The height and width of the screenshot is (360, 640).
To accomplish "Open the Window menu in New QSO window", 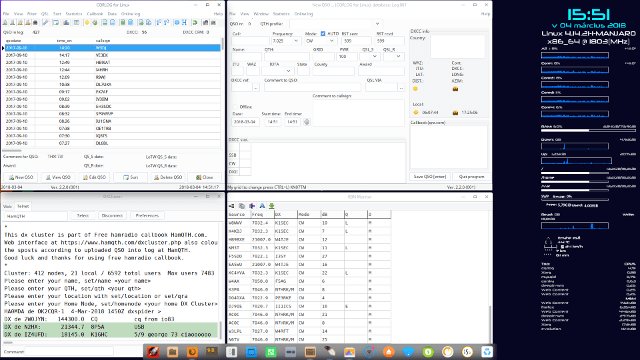I will point(261,14).
